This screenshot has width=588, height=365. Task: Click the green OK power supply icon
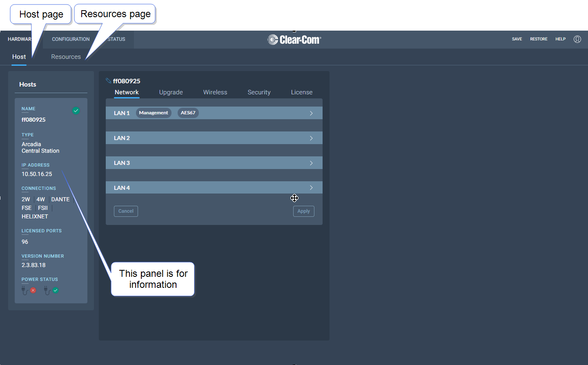56,290
